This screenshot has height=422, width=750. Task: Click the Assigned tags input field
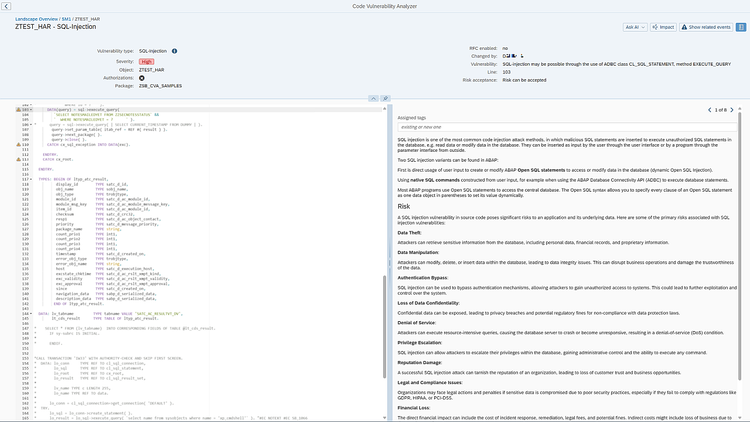(x=567, y=127)
